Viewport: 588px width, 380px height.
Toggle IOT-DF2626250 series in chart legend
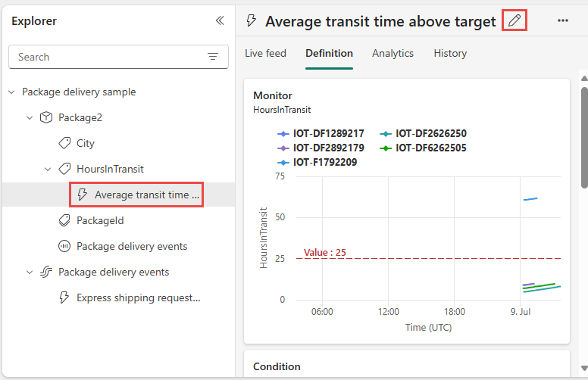[430, 133]
